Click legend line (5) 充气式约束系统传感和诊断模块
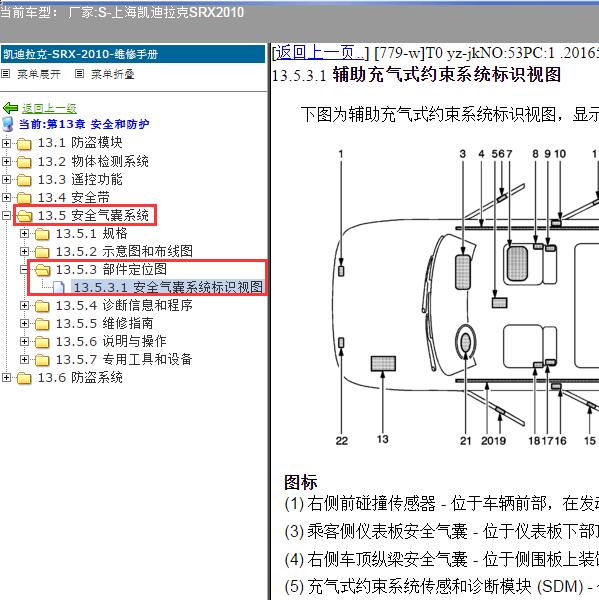The width and height of the screenshot is (599, 600). point(442,587)
